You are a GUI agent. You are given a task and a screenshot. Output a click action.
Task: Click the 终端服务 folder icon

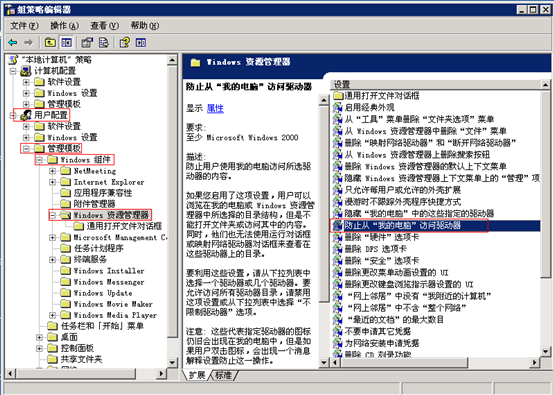(x=65, y=260)
